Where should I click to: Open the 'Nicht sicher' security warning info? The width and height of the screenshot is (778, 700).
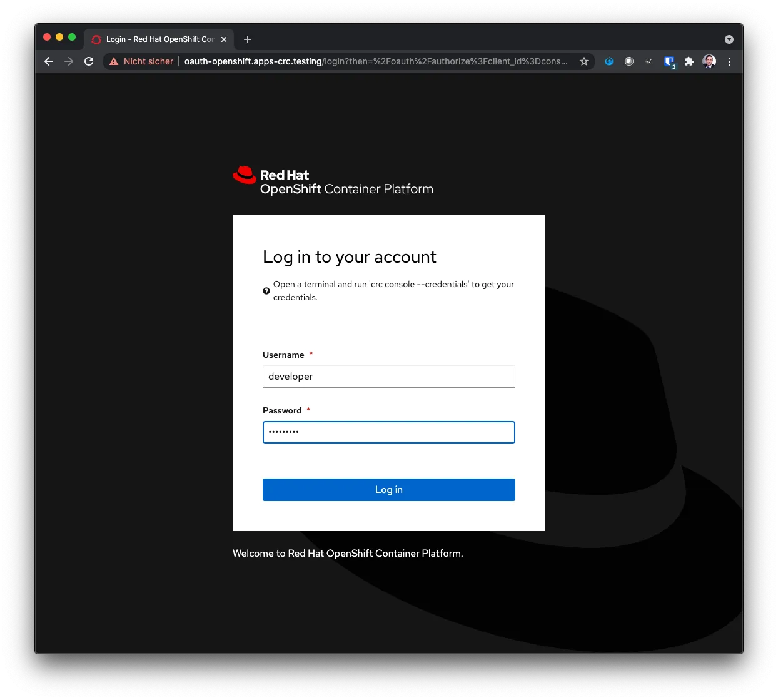point(141,61)
